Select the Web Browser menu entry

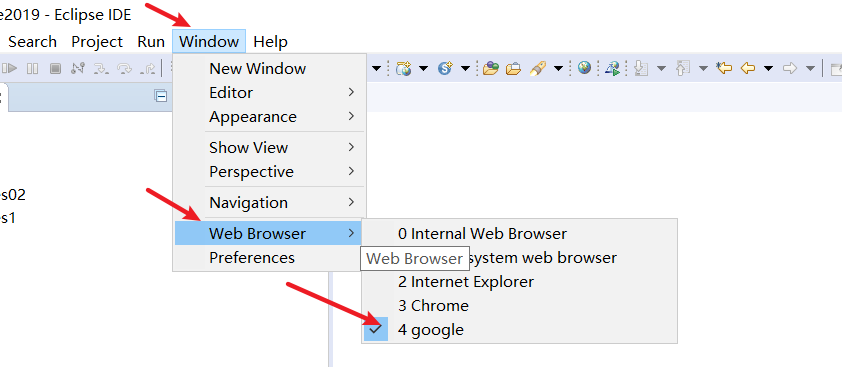[x=269, y=233]
